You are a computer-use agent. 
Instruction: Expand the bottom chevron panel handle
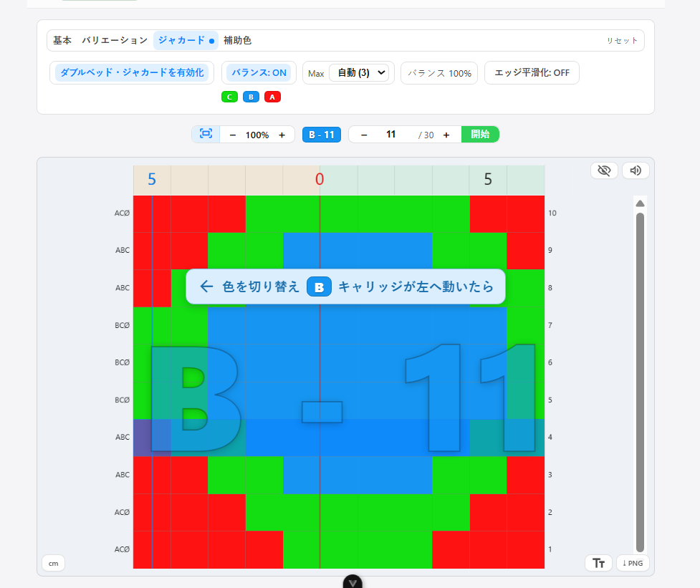coord(352,582)
